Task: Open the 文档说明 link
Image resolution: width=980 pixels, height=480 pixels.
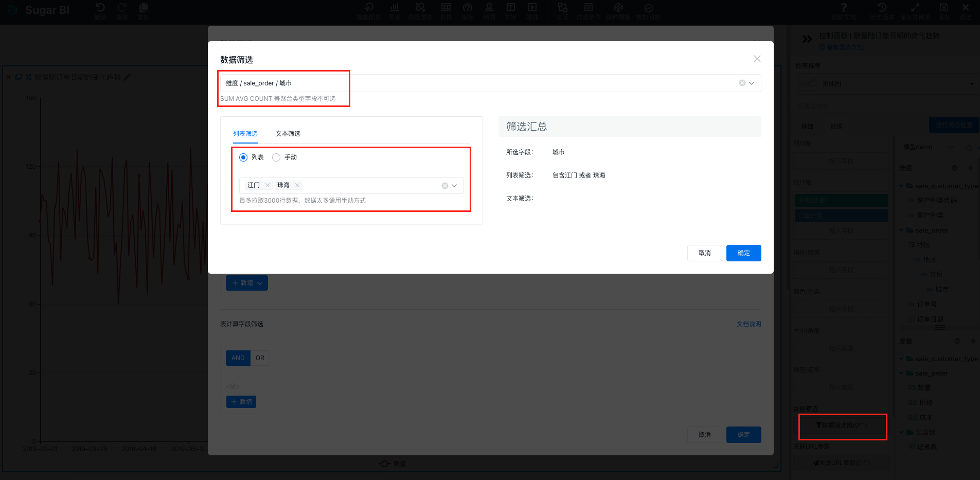Action: (749, 324)
